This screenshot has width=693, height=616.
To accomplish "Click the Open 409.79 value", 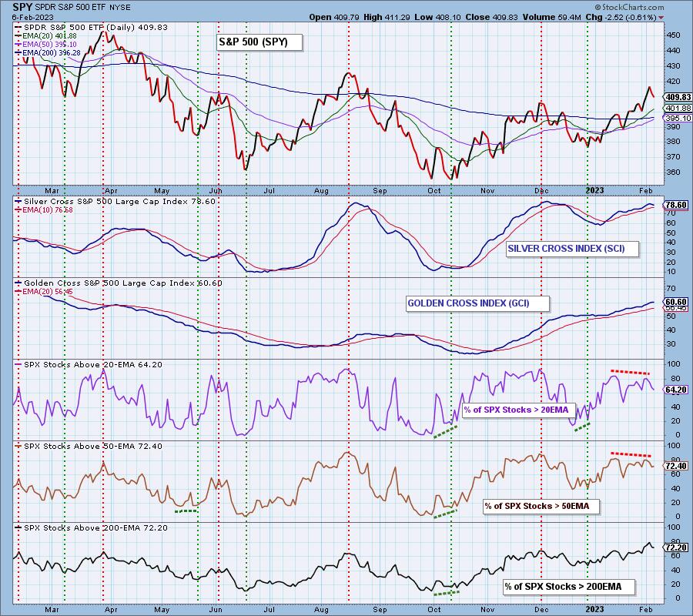I will pos(334,17).
